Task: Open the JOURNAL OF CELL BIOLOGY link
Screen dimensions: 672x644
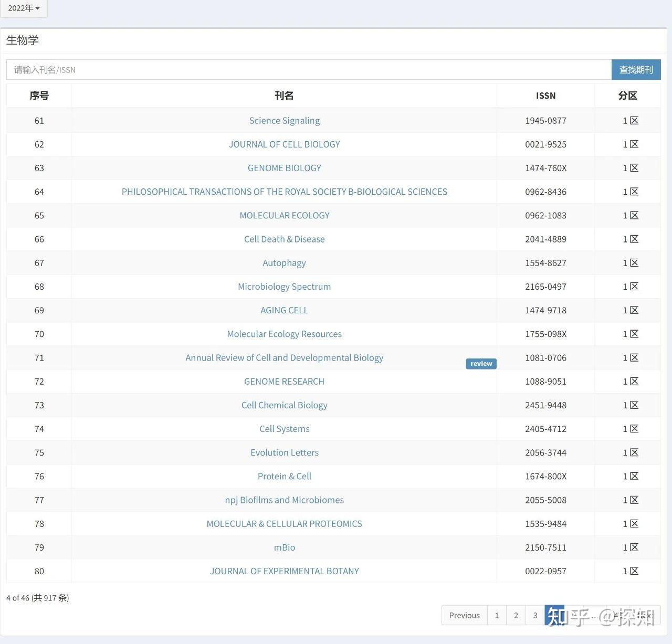Action: (x=285, y=144)
